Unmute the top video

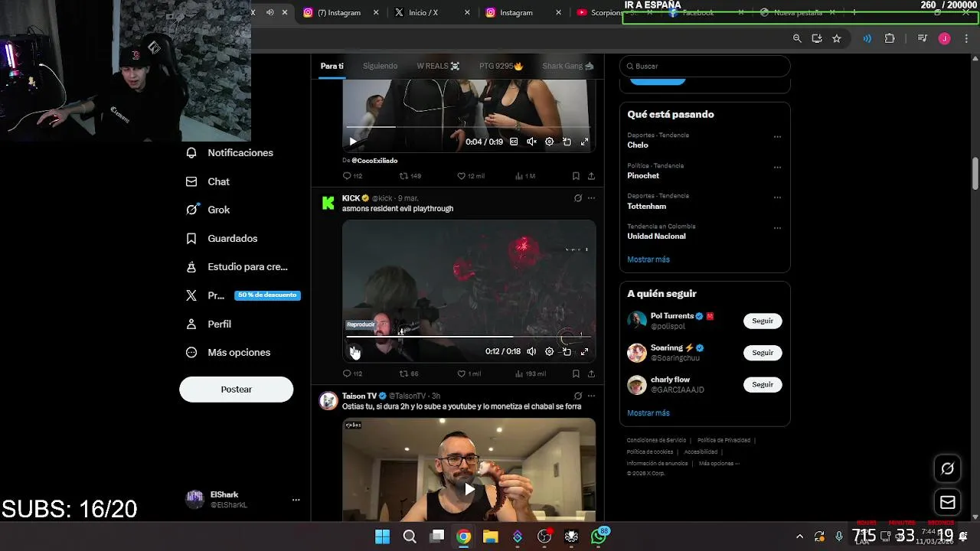click(531, 142)
